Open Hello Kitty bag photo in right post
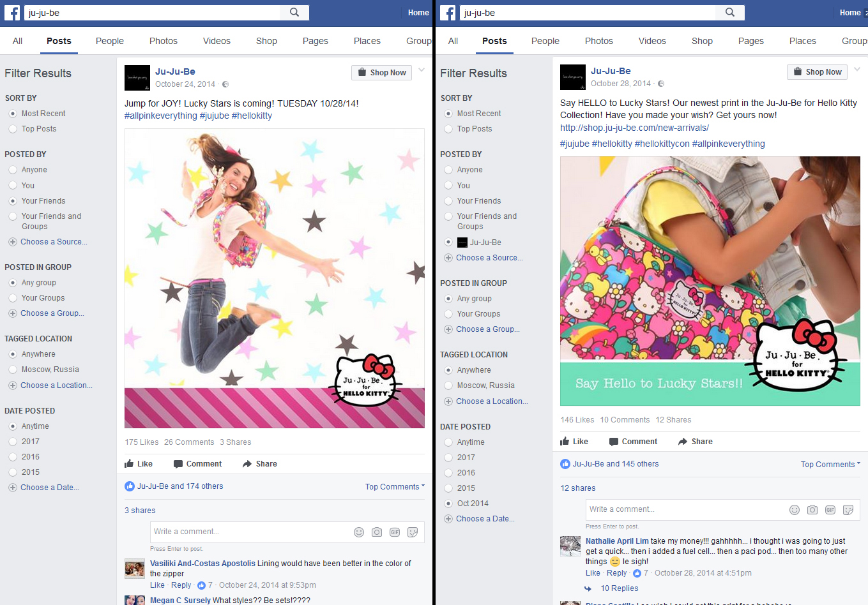 coord(710,281)
